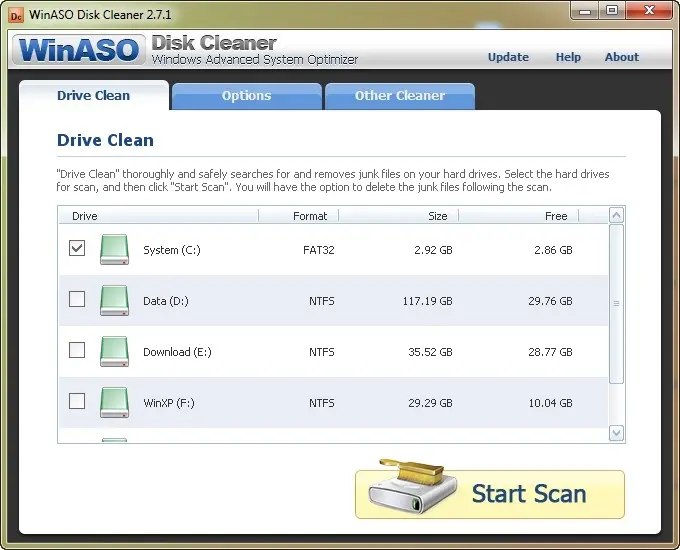Open the Other Cleaner tab
Viewport: 680px width, 550px height.
tap(400, 96)
